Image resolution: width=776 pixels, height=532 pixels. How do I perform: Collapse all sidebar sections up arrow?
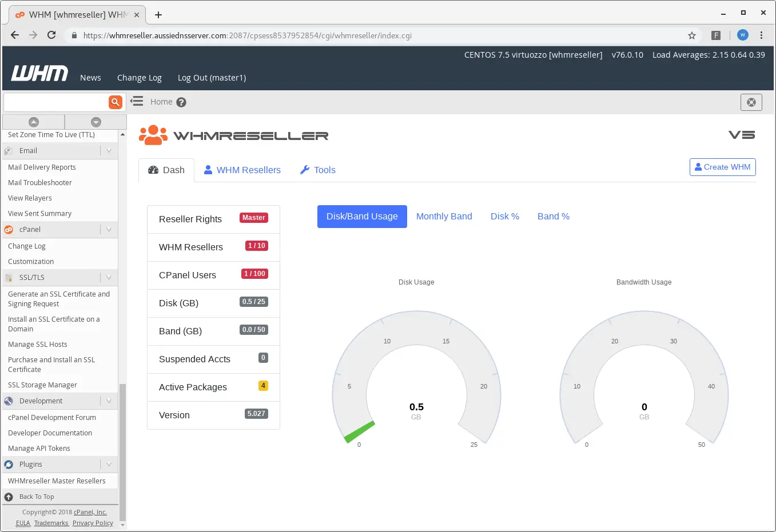coord(34,122)
